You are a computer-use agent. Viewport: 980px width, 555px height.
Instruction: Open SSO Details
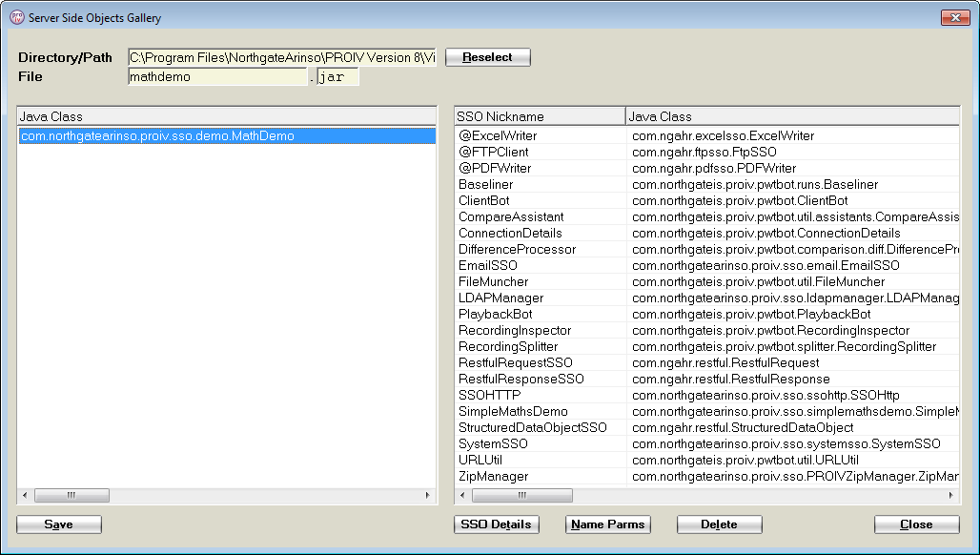(497, 524)
